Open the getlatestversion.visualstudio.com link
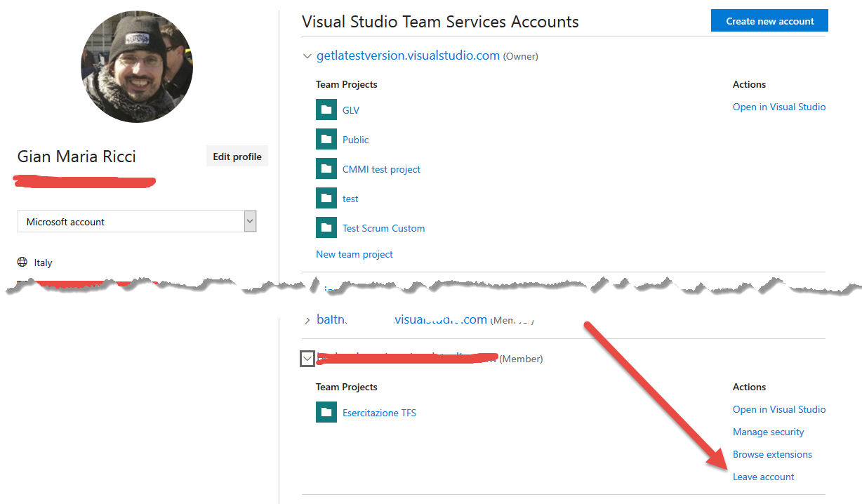This screenshot has height=504, width=862. tap(408, 55)
